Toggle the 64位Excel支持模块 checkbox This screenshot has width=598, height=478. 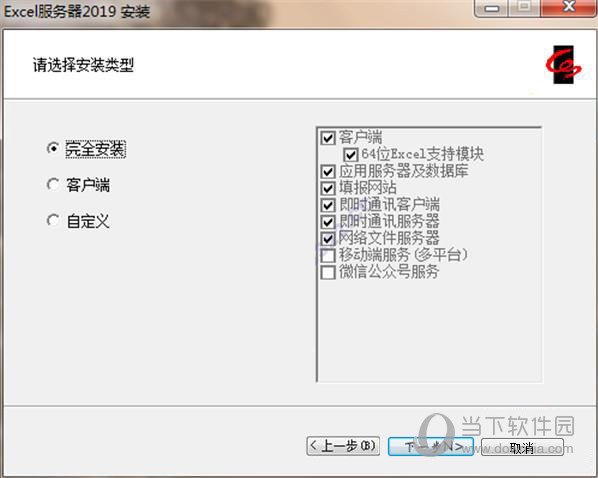[x=350, y=154]
